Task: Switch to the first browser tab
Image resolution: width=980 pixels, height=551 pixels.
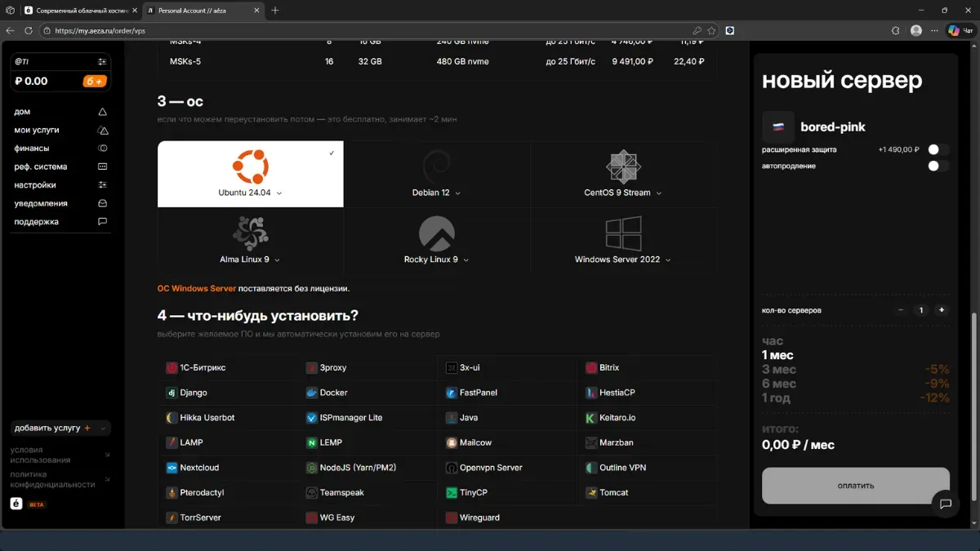Action: (78, 11)
